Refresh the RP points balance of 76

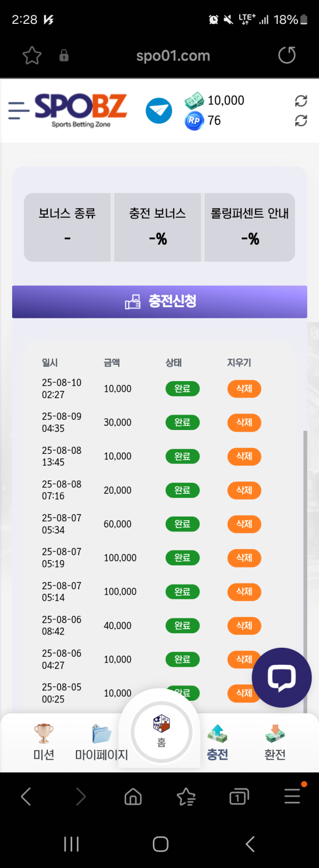[301, 121]
